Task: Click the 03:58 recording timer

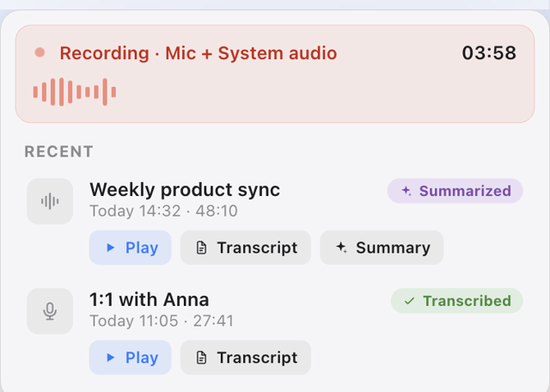Action: click(489, 53)
